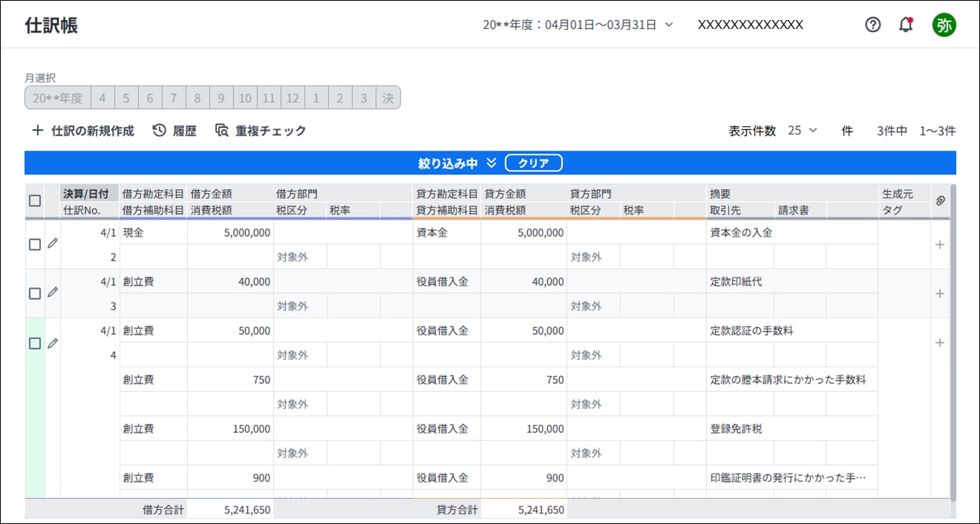980x524 pixels.
Task: Click the plus icon on the 定款印紙代 row
Action: point(939,293)
